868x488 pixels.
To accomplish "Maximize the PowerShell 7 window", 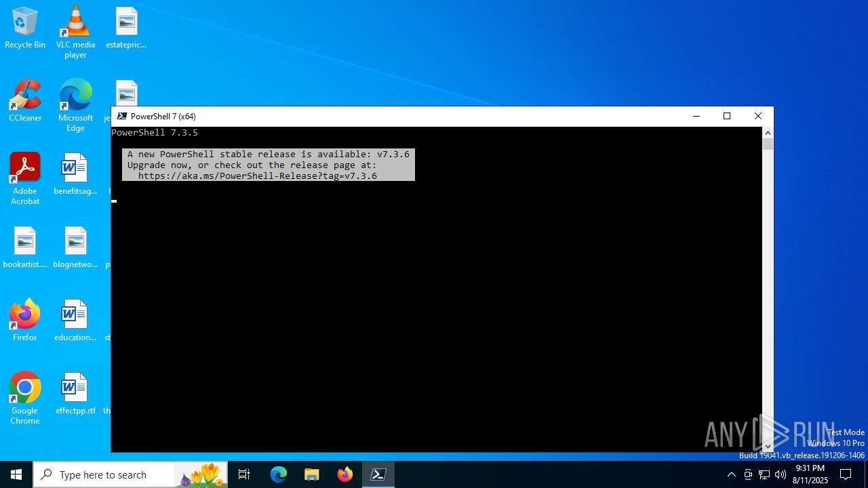I will [727, 116].
